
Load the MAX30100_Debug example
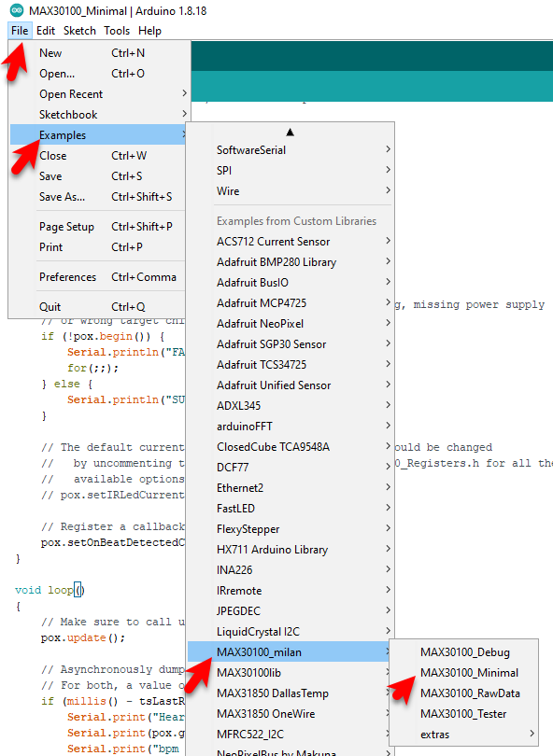pos(463,652)
